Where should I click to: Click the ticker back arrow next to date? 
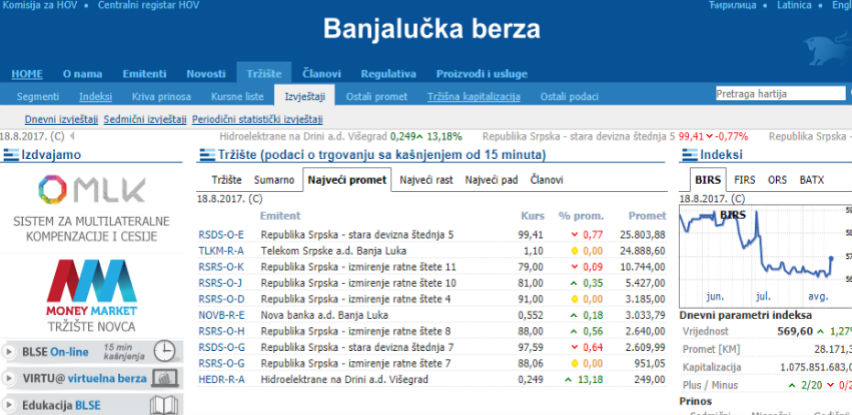coord(72,136)
